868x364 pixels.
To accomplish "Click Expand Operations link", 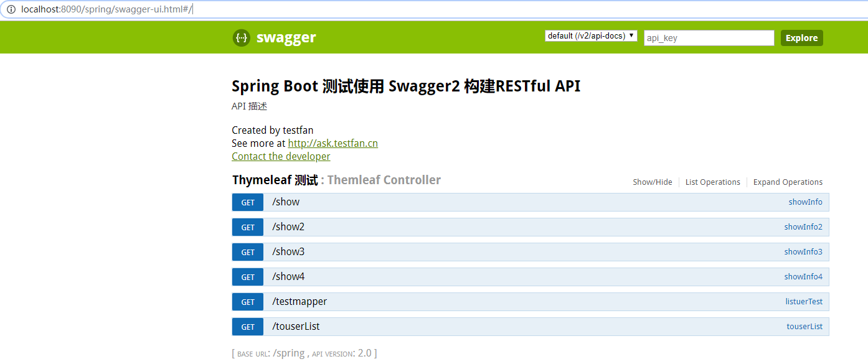I will pyautogui.click(x=788, y=182).
